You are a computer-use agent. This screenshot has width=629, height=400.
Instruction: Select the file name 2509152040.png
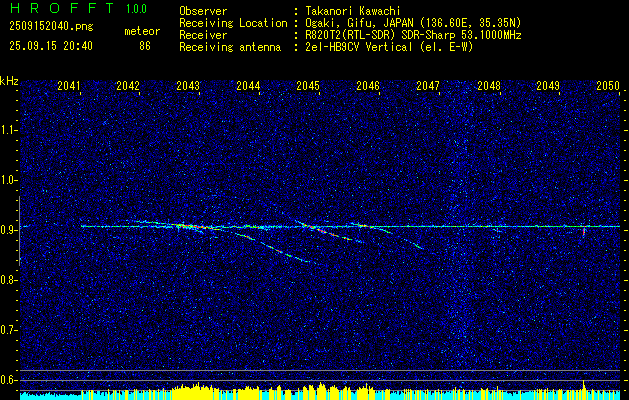pyautogui.click(x=51, y=27)
